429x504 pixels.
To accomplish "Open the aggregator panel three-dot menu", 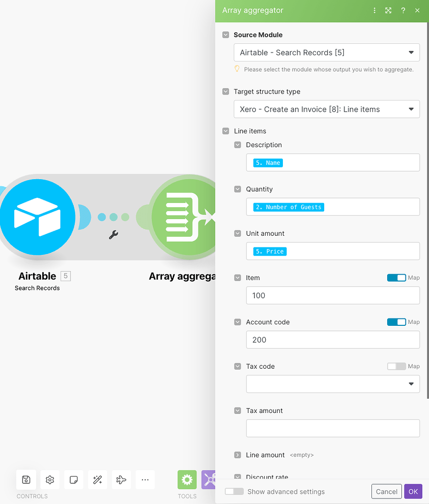I will click(x=374, y=11).
